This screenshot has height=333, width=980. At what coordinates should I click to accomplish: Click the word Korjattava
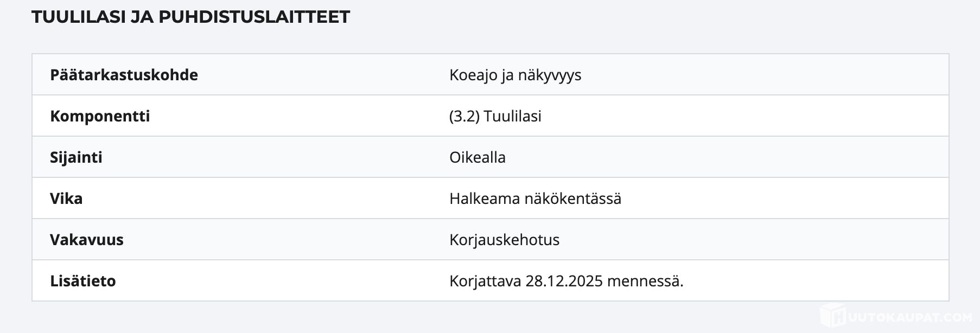[x=485, y=281]
